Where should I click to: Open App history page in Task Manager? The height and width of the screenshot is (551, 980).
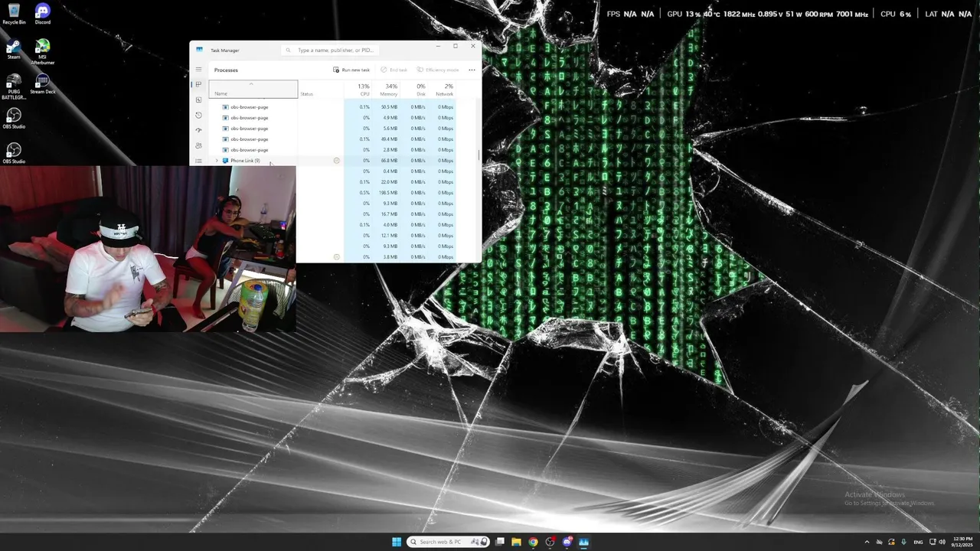198,115
